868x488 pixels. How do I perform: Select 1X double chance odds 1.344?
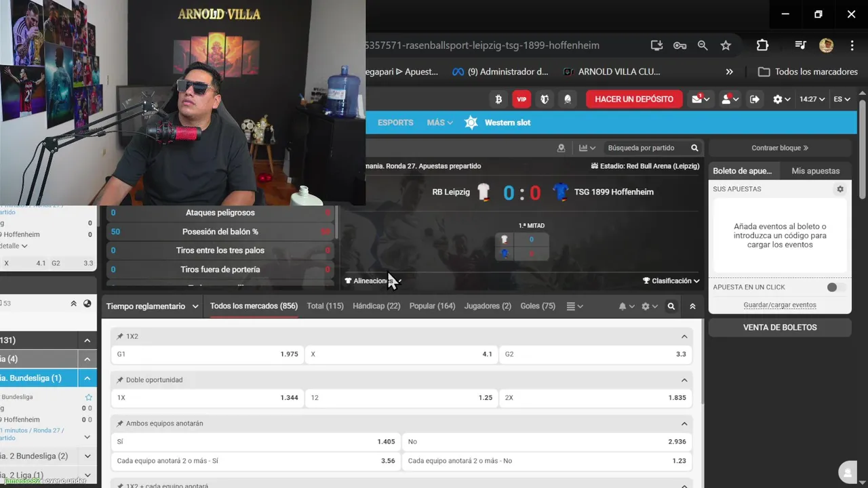point(208,398)
